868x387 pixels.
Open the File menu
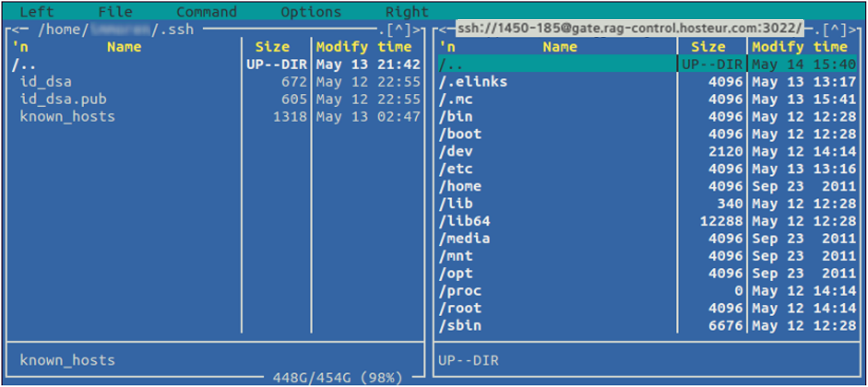click(x=115, y=11)
